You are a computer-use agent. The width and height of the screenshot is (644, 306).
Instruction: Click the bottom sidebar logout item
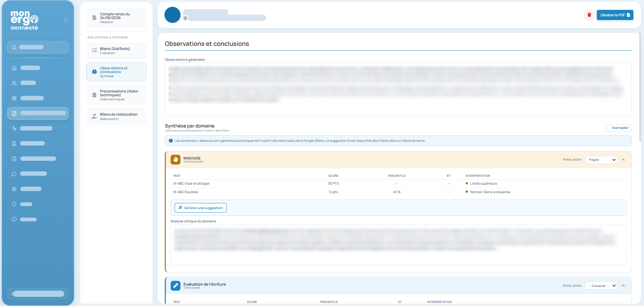38,294
